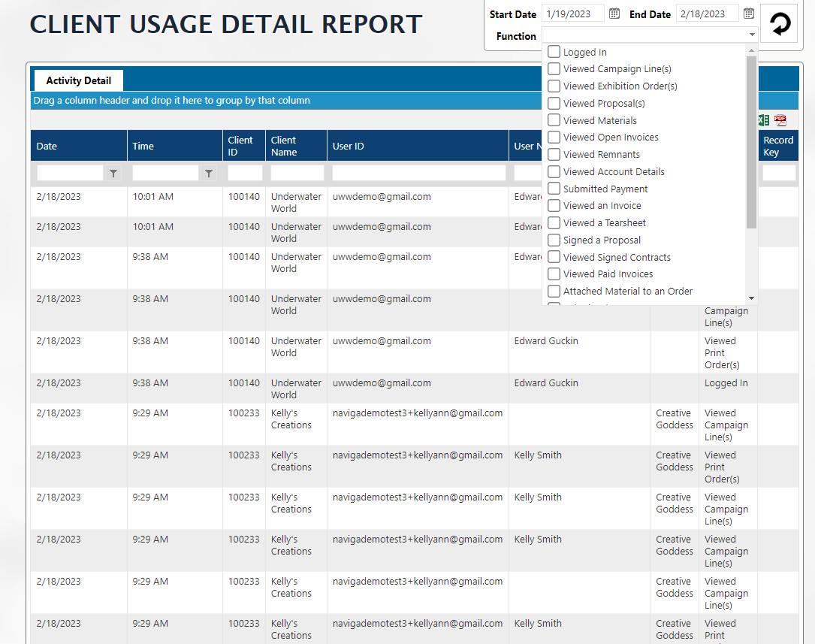Click the Start Date input field

tap(572, 14)
